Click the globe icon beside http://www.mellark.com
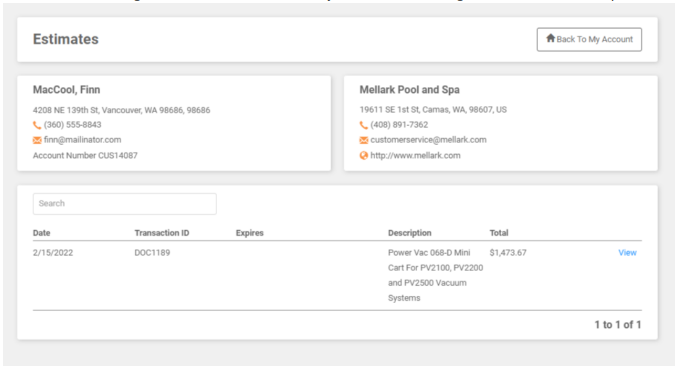The height and width of the screenshot is (366, 675). pos(364,155)
